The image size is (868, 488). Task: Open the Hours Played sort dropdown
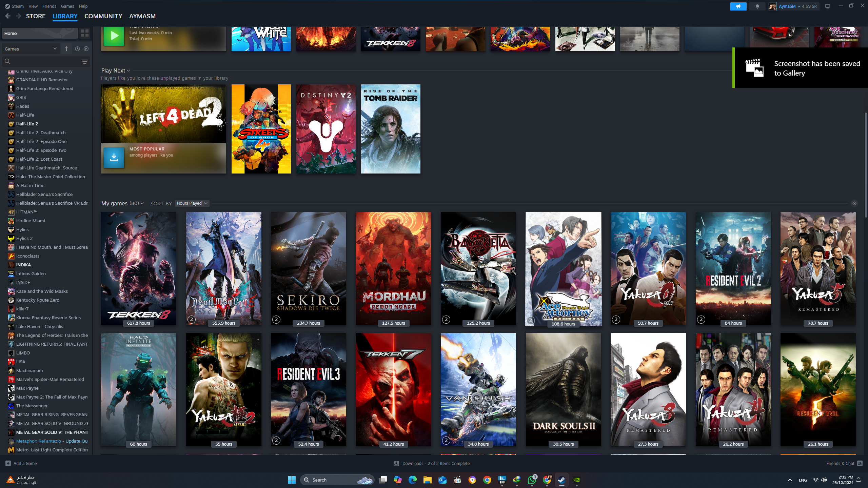coord(192,203)
